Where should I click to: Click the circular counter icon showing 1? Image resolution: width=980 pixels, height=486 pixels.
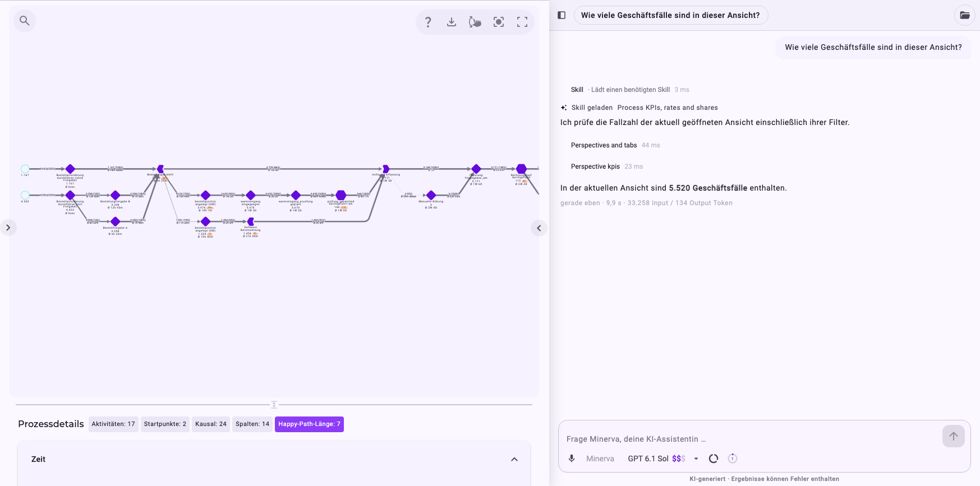coord(733,459)
